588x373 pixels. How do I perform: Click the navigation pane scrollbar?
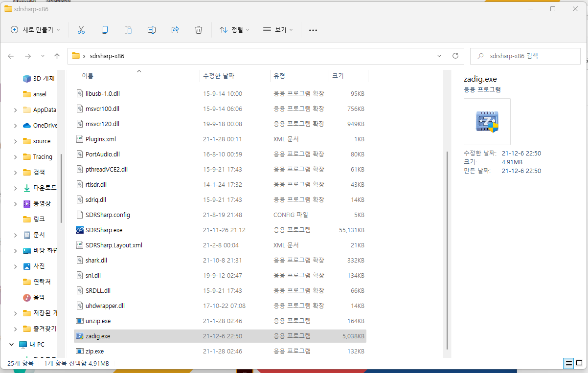(x=61, y=188)
